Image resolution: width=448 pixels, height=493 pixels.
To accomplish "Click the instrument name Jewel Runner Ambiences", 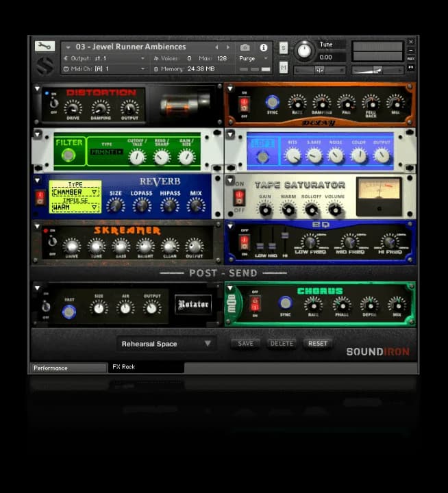I will (130, 47).
